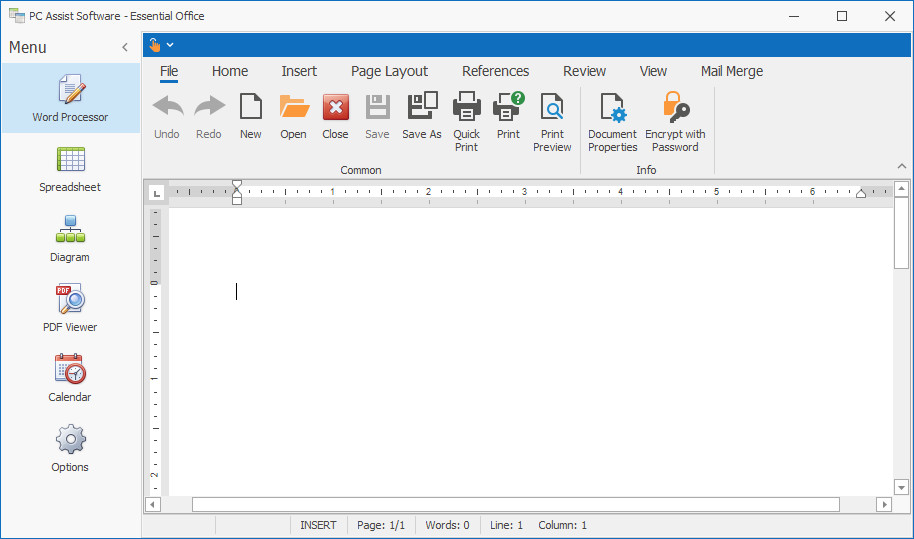Image resolution: width=914 pixels, height=539 pixels.
Task: Click inside the document editing area
Action: [x=530, y=352]
